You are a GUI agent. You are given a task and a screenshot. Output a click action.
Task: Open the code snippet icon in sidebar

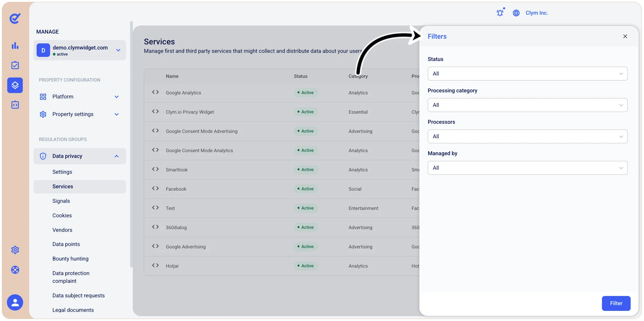(x=15, y=105)
